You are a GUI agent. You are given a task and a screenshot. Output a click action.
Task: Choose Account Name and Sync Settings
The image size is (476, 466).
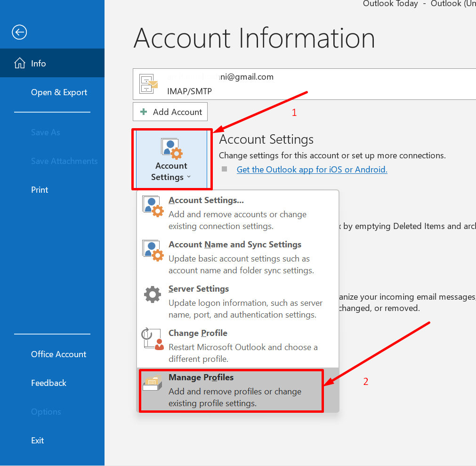point(238,257)
